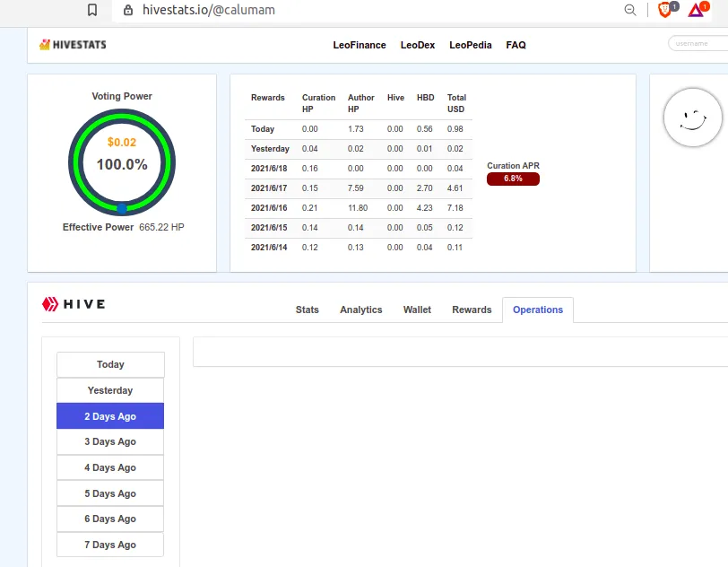Open the LeoPedia link
Image resolution: width=728 pixels, height=567 pixels.
tap(471, 45)
